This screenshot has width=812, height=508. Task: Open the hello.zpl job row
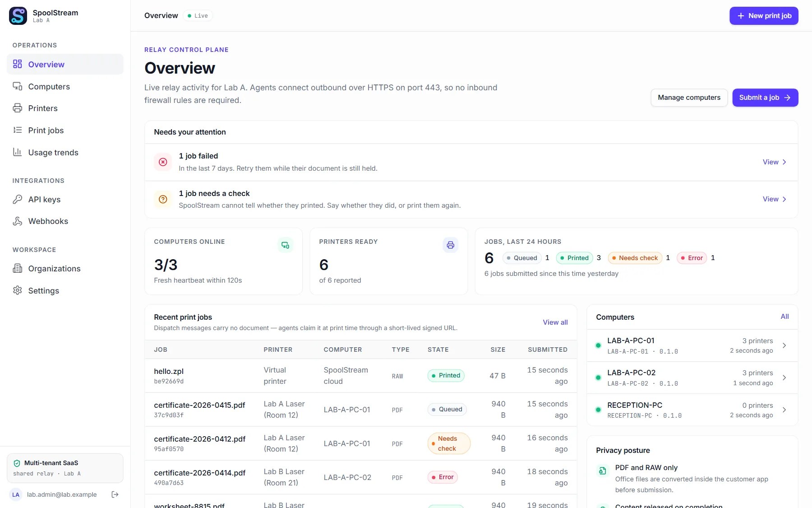360,376
